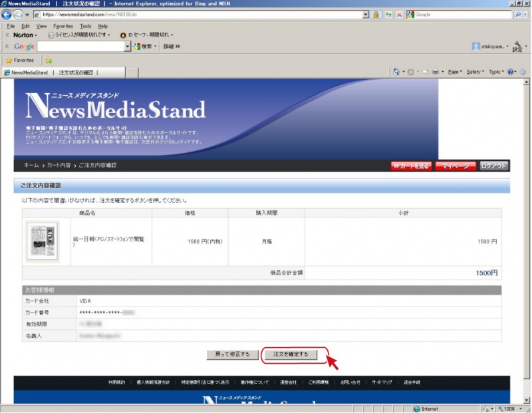The height and width of the screenshot is (413, 532).
Task: Click the Print icon
Action: tap(436, 72)
